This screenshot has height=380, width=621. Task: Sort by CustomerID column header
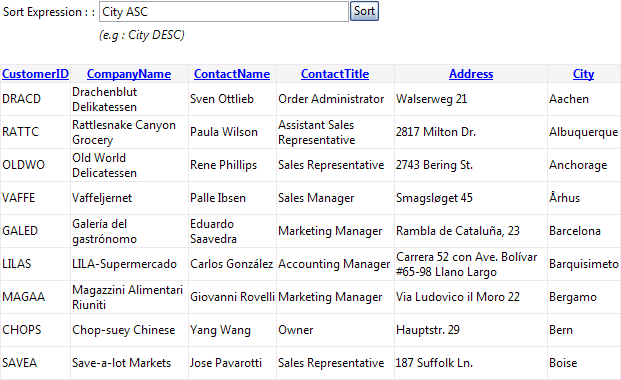click(x=35, y=74)
